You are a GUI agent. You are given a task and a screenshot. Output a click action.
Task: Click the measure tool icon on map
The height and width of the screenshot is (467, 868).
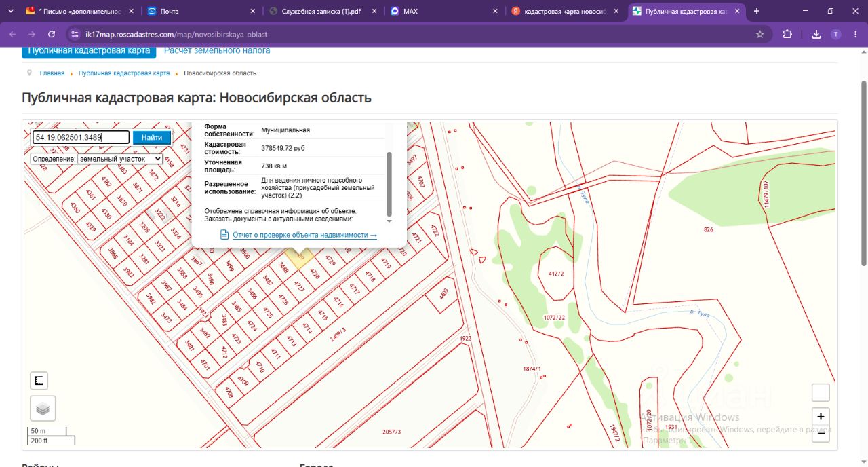[x=39, y=381]
